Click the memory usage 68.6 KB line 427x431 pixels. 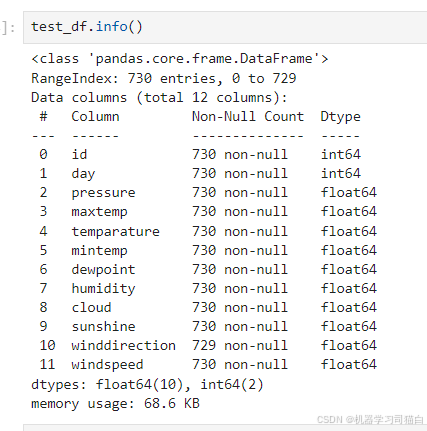pyautogui.click(x=115, y=404)
